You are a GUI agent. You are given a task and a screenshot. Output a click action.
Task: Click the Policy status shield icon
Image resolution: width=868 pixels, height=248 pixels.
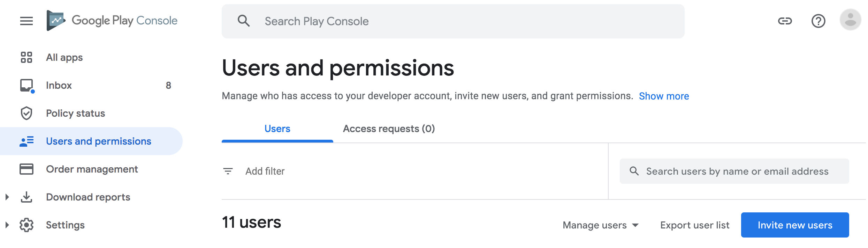point(26,113)
